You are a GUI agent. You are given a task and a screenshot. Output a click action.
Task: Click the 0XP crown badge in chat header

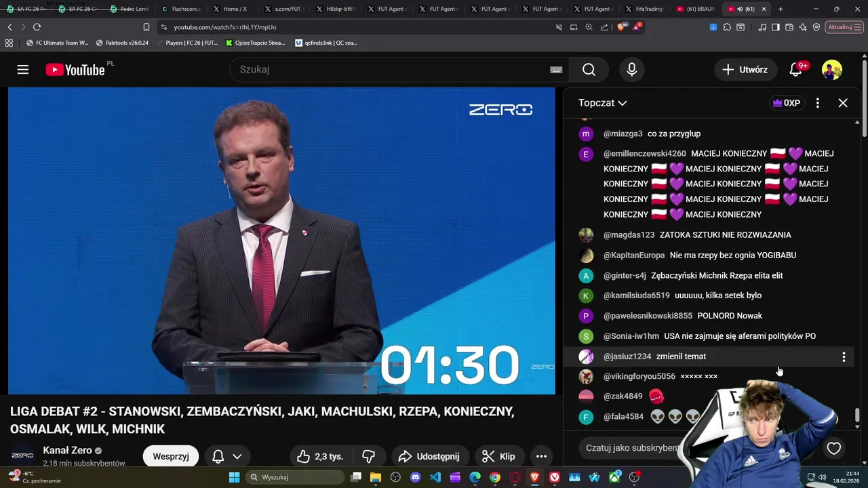pos(786,103)
